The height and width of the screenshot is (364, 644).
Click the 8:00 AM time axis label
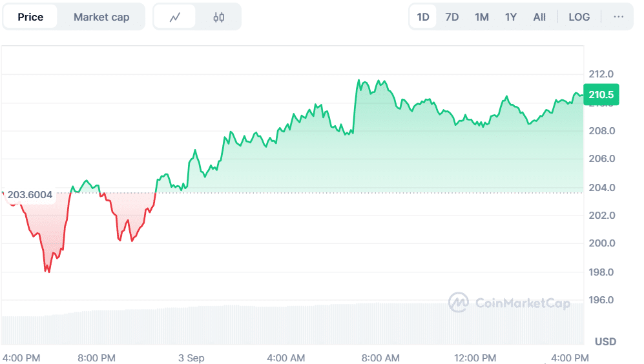(x=381, y=358)
